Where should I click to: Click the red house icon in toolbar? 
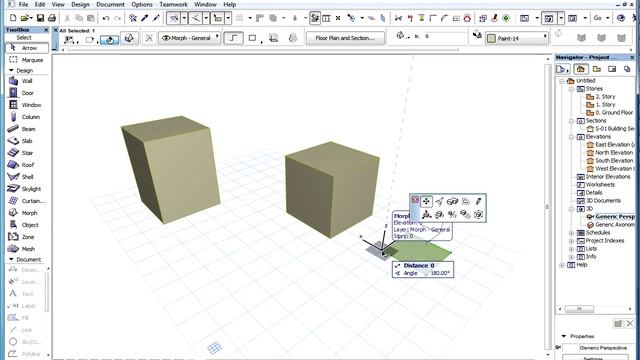[467, 18]
